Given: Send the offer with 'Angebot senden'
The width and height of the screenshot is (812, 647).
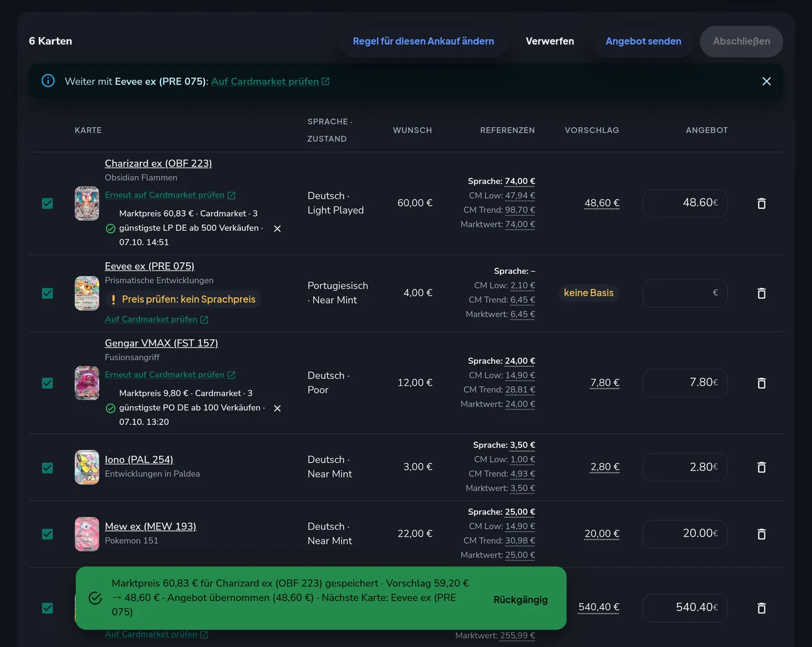Looking at the screenshot, I should coord(643,41).
